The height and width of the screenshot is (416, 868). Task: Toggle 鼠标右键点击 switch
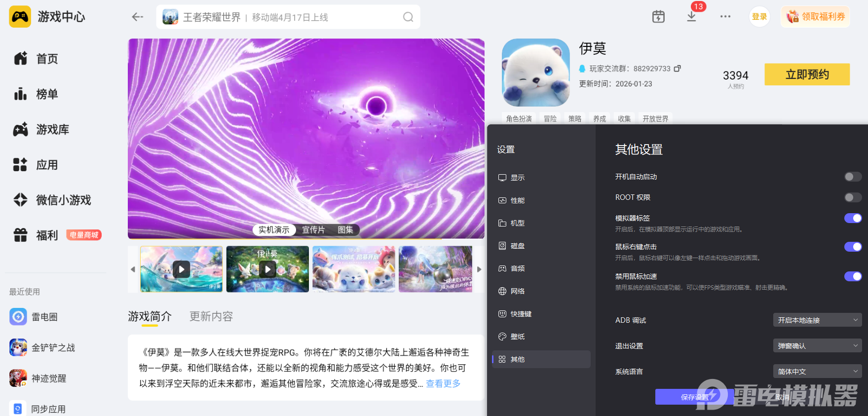[x=853, y=247]
